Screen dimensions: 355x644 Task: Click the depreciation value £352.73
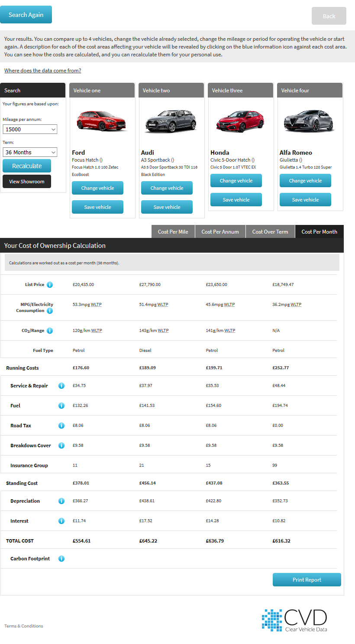pos(280,501)
